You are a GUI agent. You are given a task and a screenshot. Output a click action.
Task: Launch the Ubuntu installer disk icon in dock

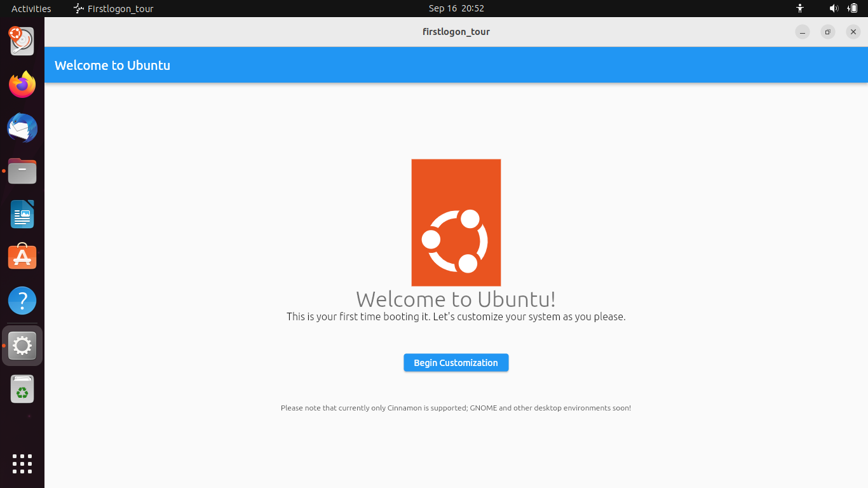coord(22,41)
